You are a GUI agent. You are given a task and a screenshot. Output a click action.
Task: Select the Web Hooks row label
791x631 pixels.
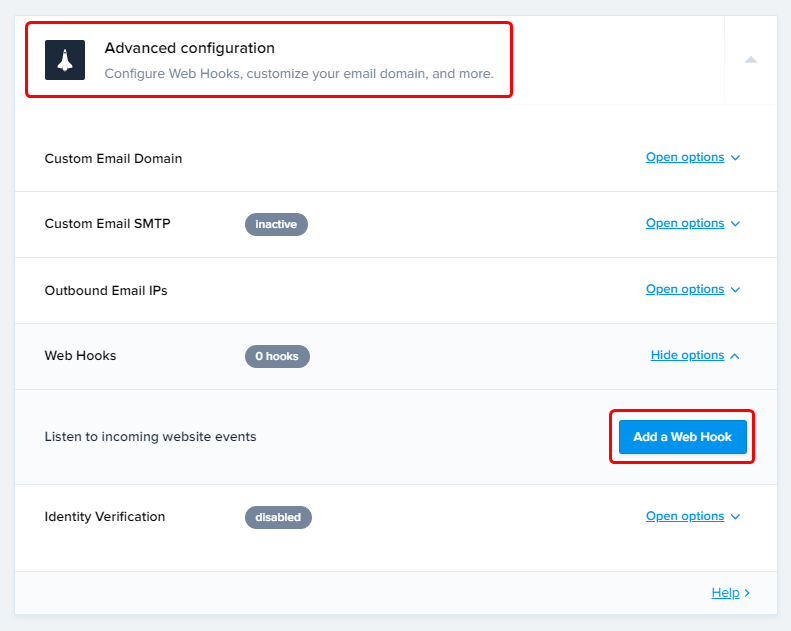click(x=80, y=356)
